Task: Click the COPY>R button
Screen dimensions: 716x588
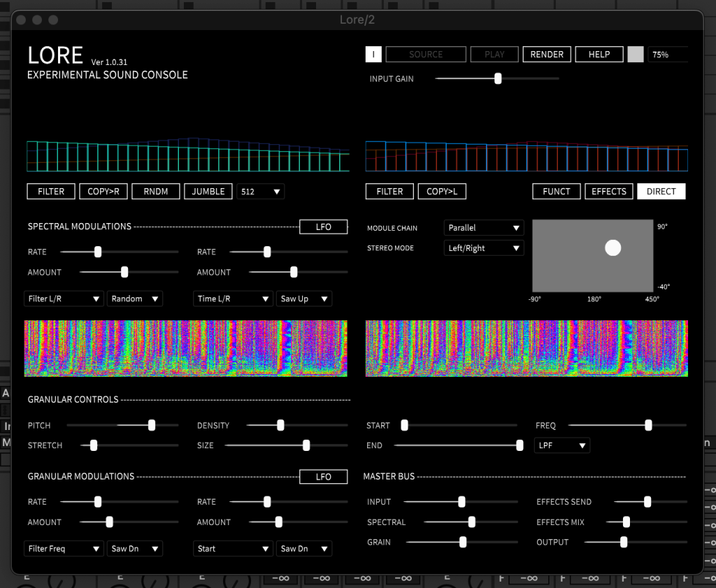Action: coord(103,192)
